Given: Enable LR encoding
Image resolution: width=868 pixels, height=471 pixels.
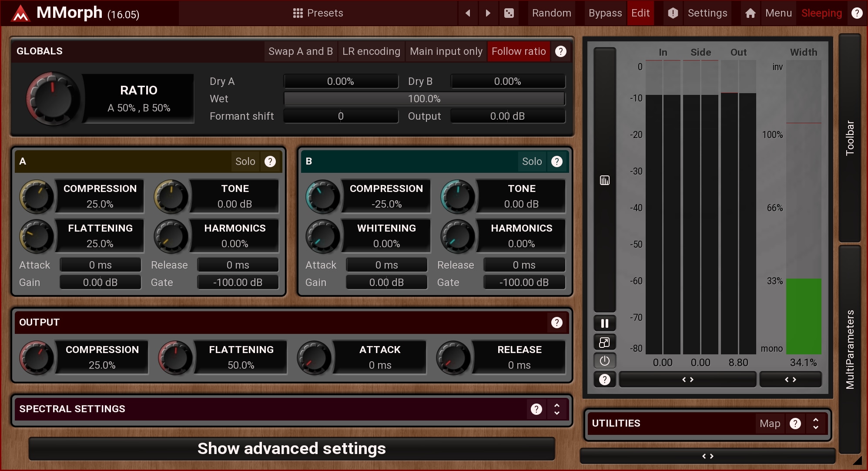Looking at the screenshot, I should (371, 51).
